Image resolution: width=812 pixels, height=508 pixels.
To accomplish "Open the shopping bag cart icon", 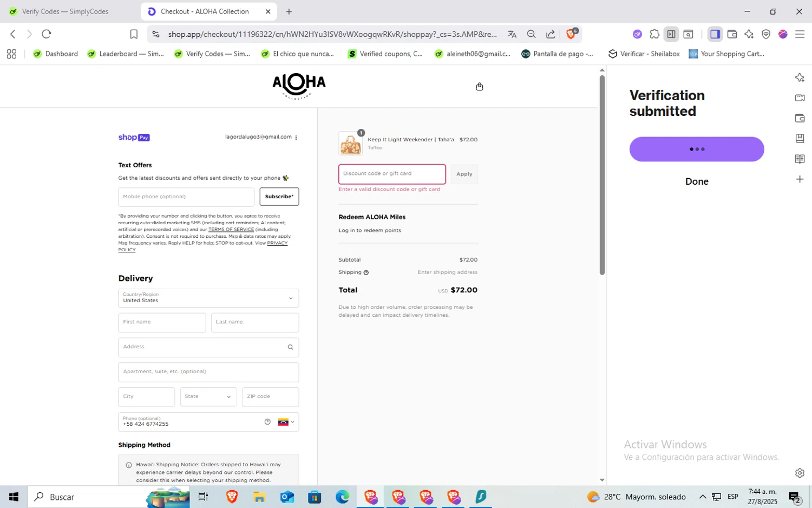I will [479, 87].
